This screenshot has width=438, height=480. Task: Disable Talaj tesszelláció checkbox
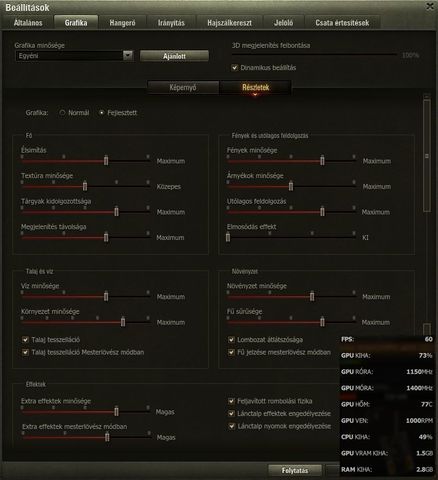coord(25,340)
